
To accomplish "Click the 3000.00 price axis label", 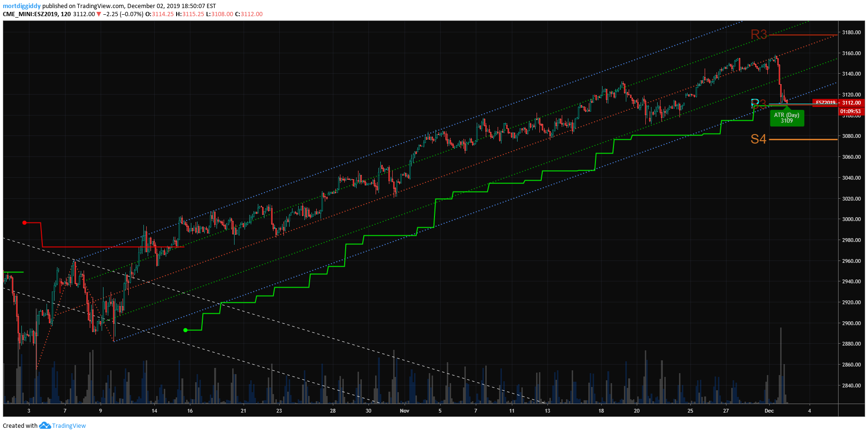I will [x=851, y=219].
